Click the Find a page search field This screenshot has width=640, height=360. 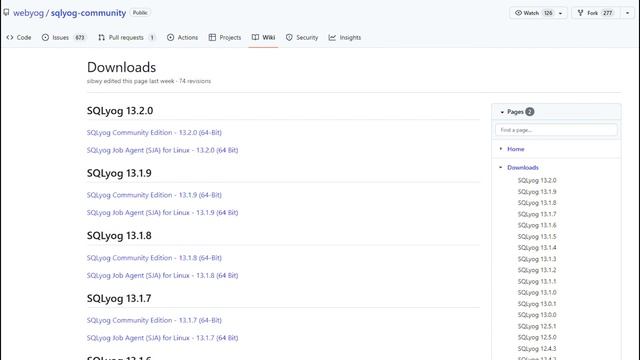pos(556,130)
